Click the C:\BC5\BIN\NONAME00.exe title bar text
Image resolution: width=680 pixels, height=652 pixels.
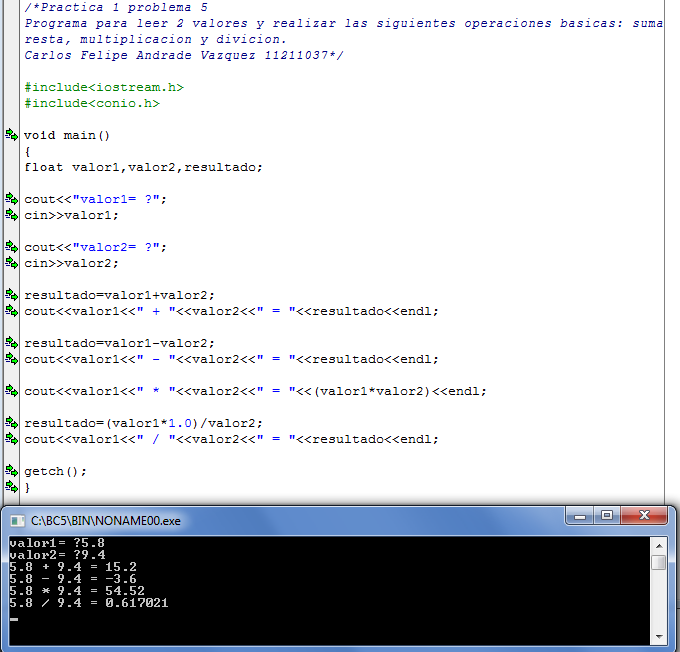click(x=106, y=521)
